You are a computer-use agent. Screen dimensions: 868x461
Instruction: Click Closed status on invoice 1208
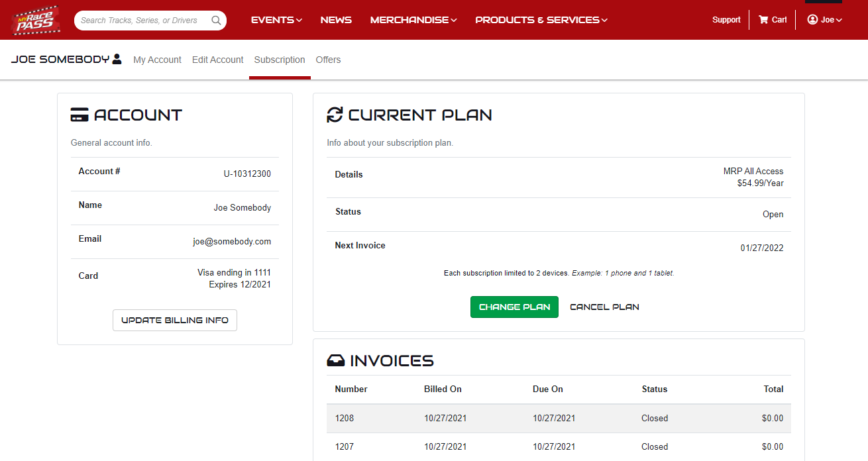[x=655, y=418]
